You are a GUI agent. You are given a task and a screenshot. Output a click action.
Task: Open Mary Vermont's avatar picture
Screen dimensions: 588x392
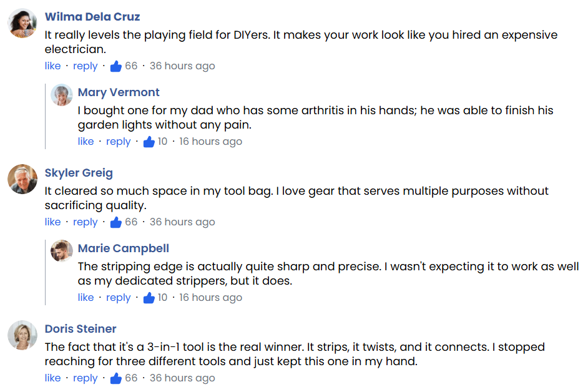coord(62,95)
